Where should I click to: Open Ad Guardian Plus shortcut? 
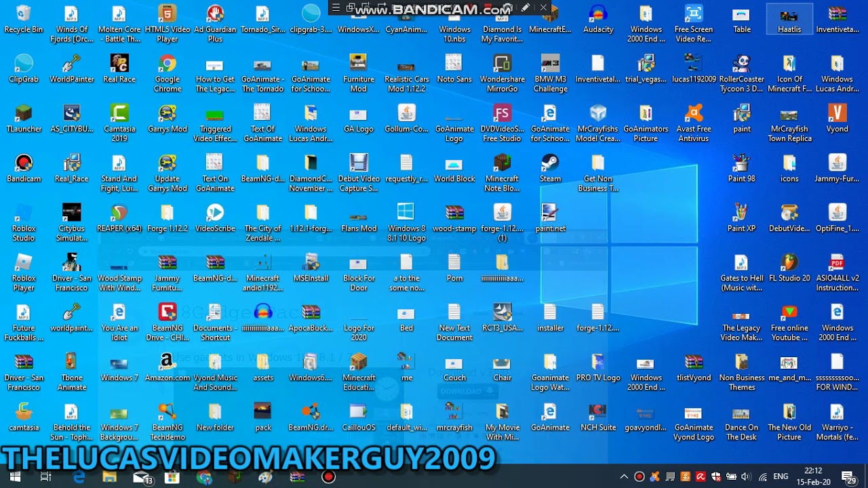(x=215, y=24)
